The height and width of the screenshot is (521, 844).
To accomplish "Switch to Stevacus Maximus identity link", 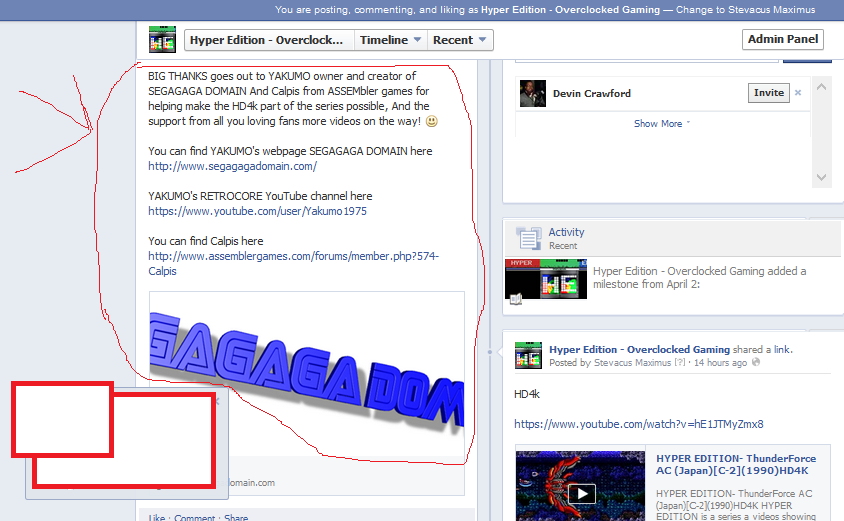I will point(745,10).
